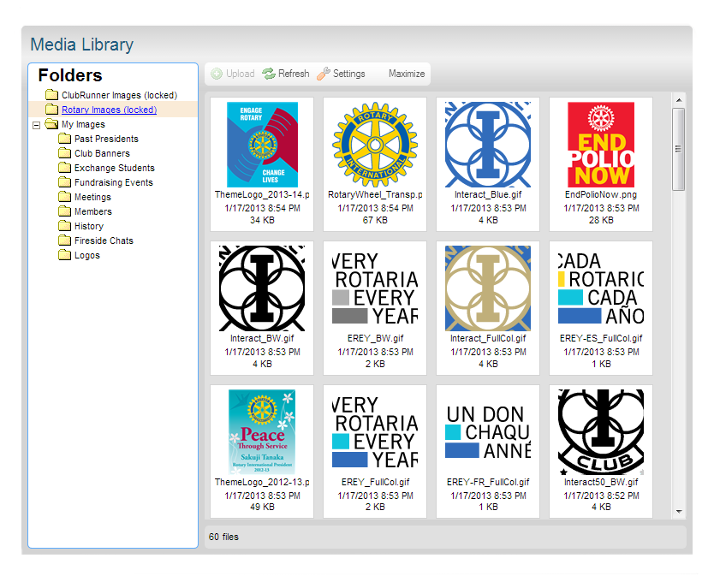
Task: Open the History folder label
Action: [89, 226]
